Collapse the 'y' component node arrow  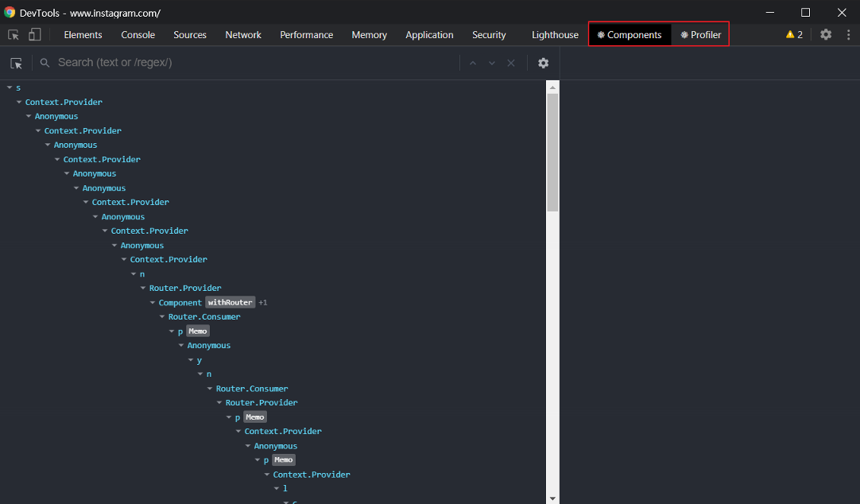(x=191, y=360)
